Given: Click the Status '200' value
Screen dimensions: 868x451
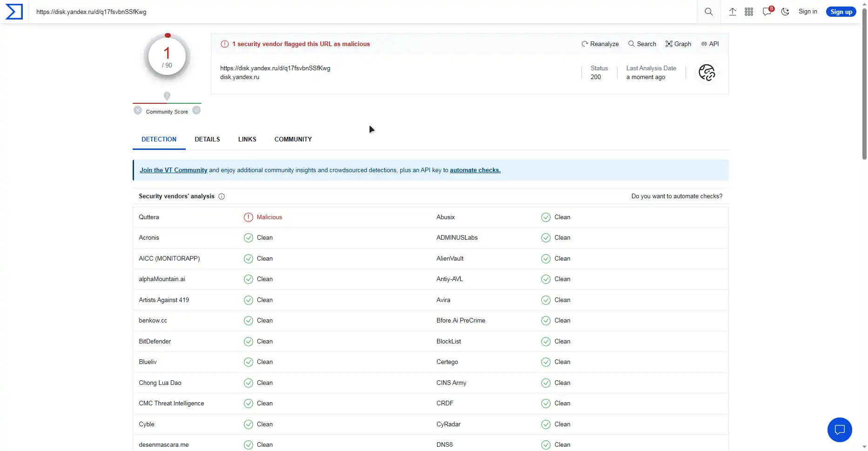Looking at the screenshot, I should coord(596,77).
